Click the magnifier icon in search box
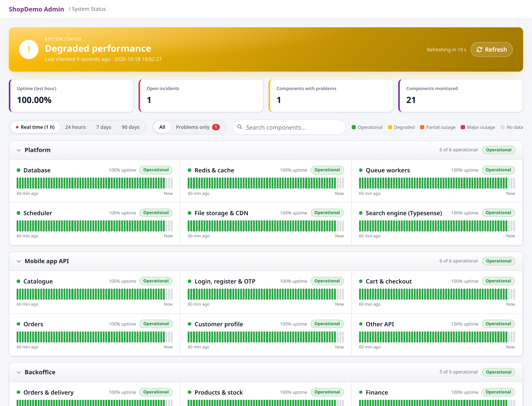Viewport: 532px width, 406px height. [240, 127]
